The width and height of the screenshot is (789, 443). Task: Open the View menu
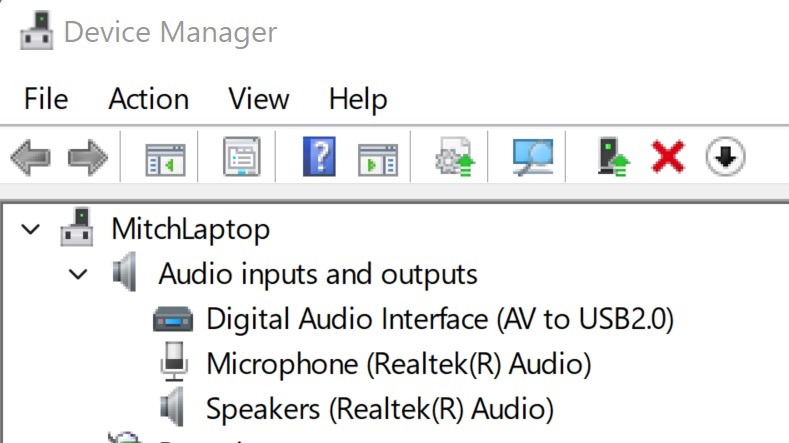coord(259,99)
